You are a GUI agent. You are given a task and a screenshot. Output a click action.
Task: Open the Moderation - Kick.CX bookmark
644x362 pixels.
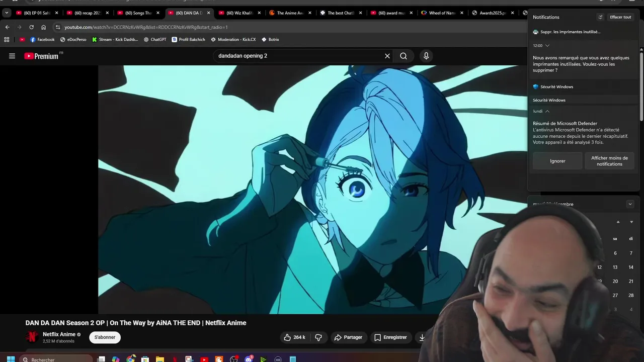pyautogui.click(x=233, y=39)
